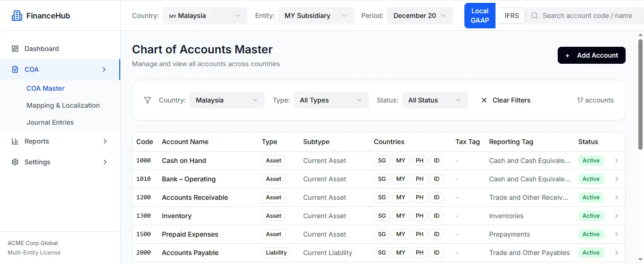Click the Type column header

point(270,142)
